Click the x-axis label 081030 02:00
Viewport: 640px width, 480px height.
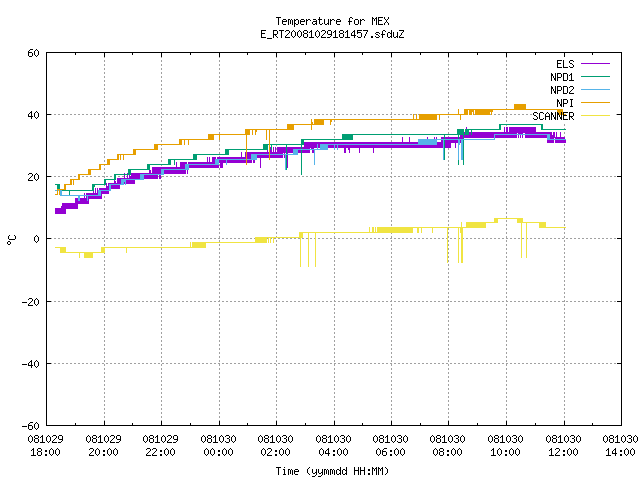[276, 446]
